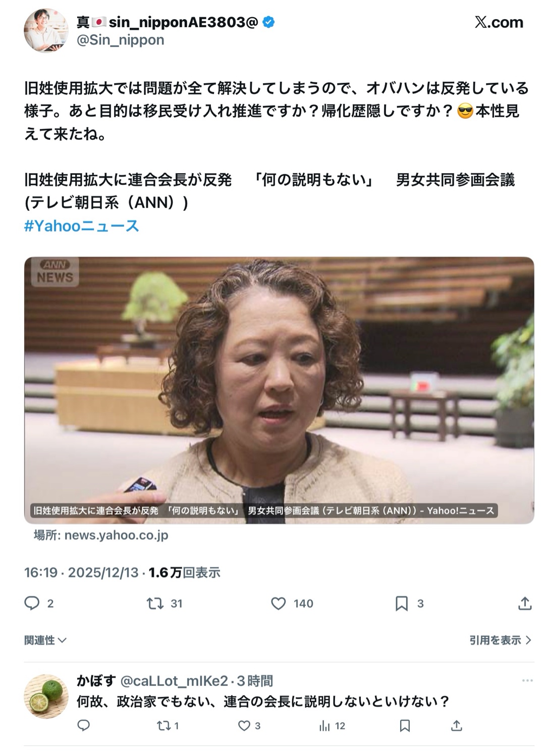Viewport: 545px width, 756px height.
Task: Open 引用を表示 quotes link
Action: [x=500, y=640]
